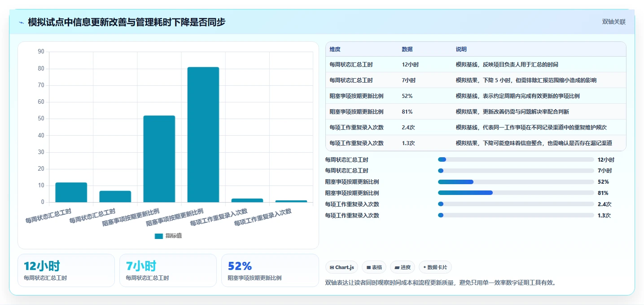
Task: Click the description mentioning 下降 5 小时
Action: (526, 80)
